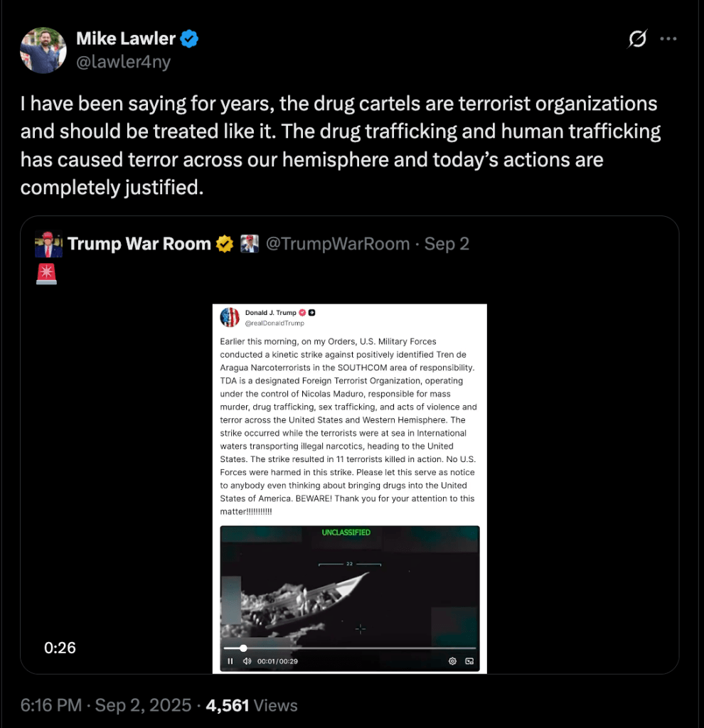The image size is (704, 728).
Task: Open the @lawler4ny handle link
Action: click(x=123, y=62)
